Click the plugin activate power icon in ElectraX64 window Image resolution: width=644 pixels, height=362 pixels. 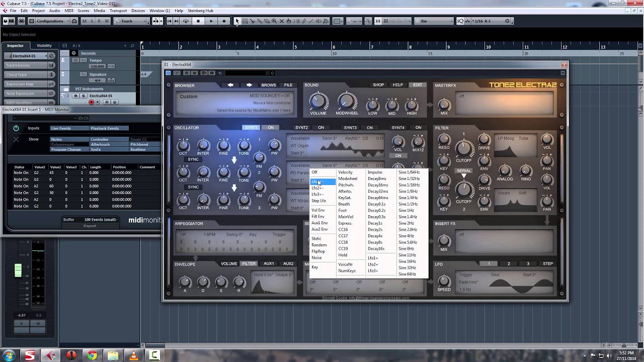(169, 73)
